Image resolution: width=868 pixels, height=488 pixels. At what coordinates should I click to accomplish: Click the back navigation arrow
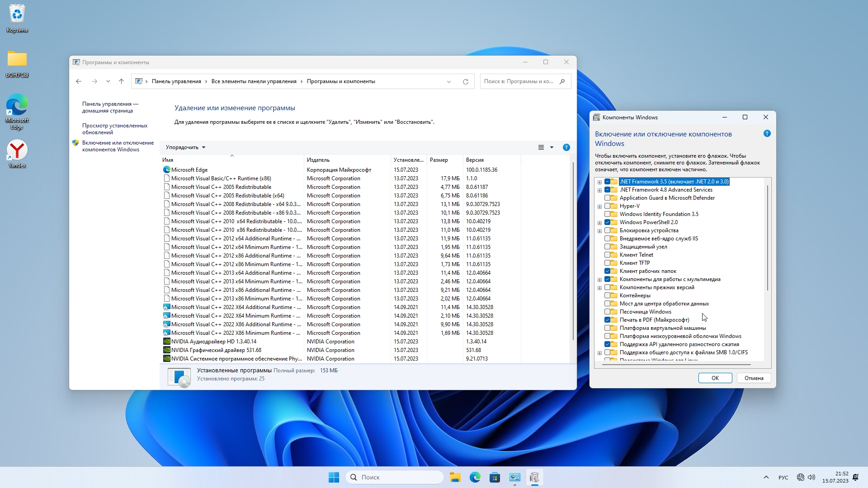coord(79,81)
